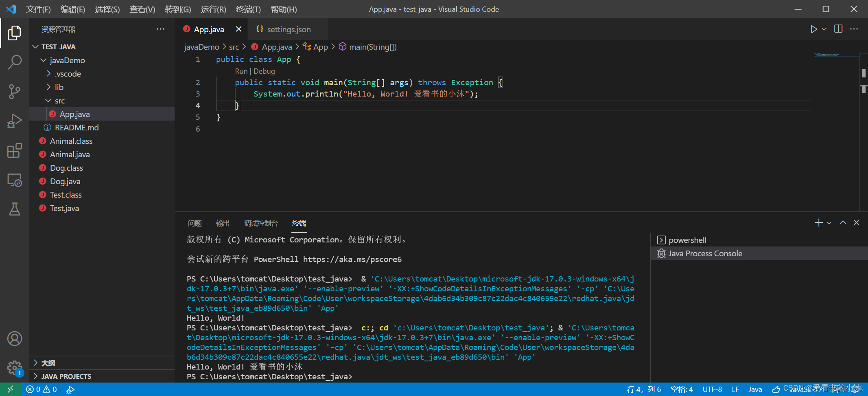Select the 终端 terminal panel tab
868x396 pixels.
click(x=299, y=223)
